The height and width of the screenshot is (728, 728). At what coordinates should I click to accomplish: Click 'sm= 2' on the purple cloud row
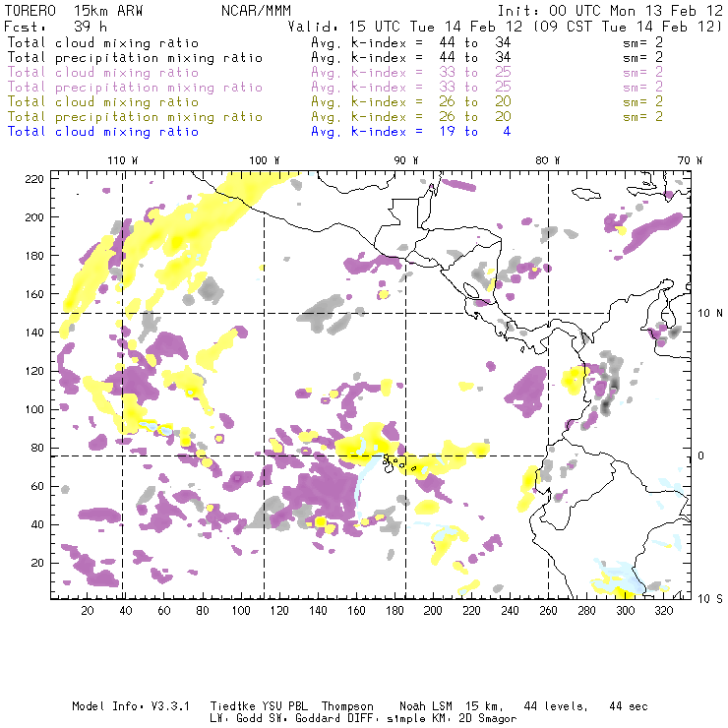(x=643, y=73)
